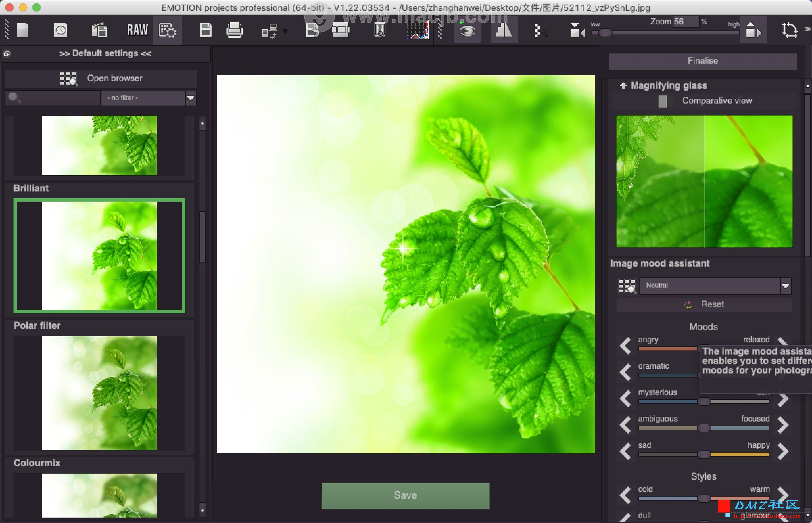Click right arrow toward happy
Viewport: 812px width, 523px height.
click(783, 451)
